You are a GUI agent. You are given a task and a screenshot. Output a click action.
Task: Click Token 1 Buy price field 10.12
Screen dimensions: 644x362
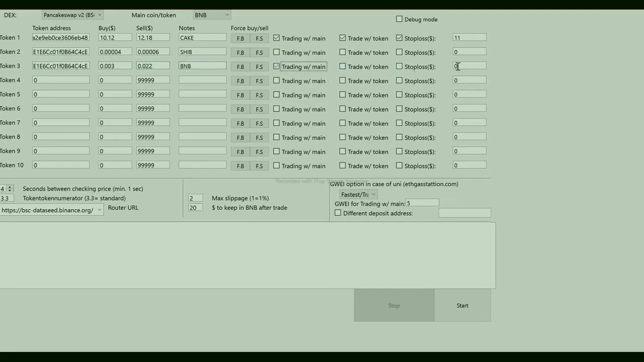pos(115,38)
